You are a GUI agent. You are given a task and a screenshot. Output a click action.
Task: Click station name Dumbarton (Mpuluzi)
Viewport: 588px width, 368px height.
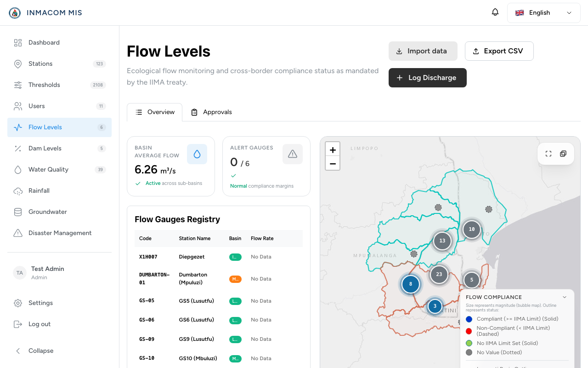click(193, 279)
